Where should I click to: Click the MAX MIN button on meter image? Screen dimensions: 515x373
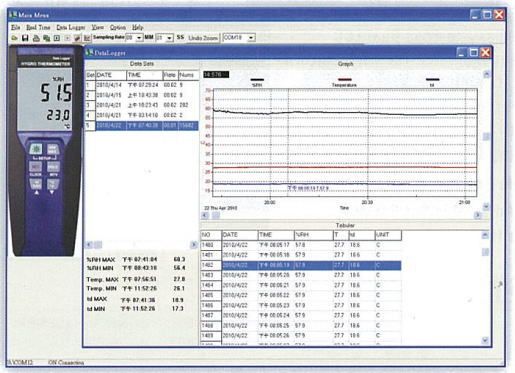[53, 149]
